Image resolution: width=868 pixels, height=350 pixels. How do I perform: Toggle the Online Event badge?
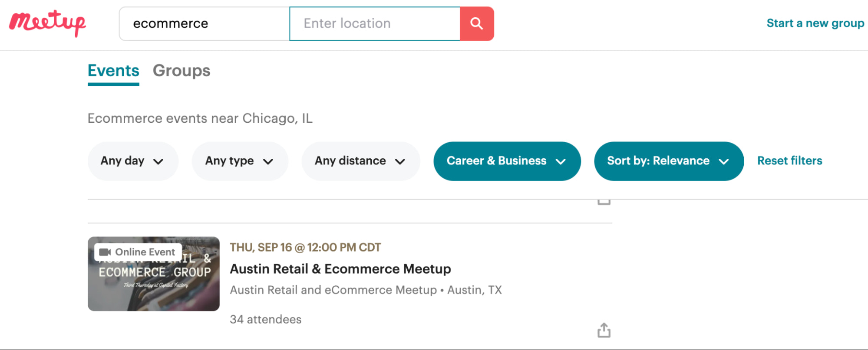click(x=137, y=252)
